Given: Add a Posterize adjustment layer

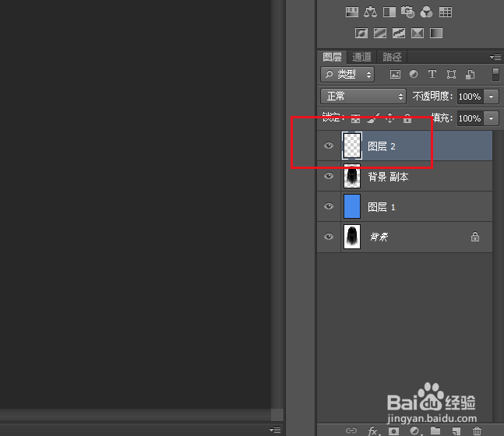Looking at the screenshot, I should tap(380, 33).
